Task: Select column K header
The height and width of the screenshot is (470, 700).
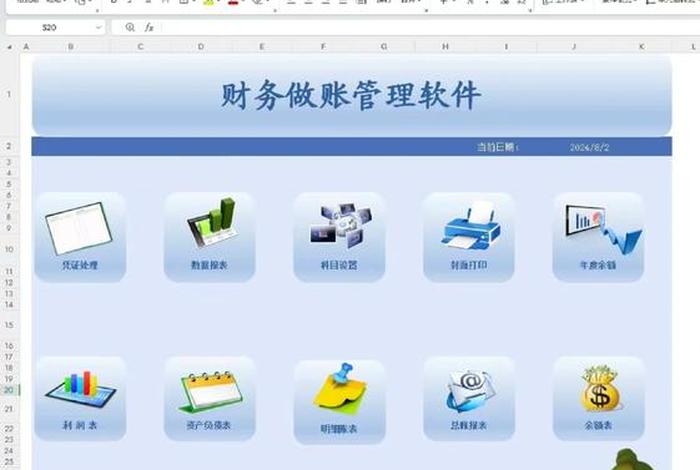Action: coord(642,46)
